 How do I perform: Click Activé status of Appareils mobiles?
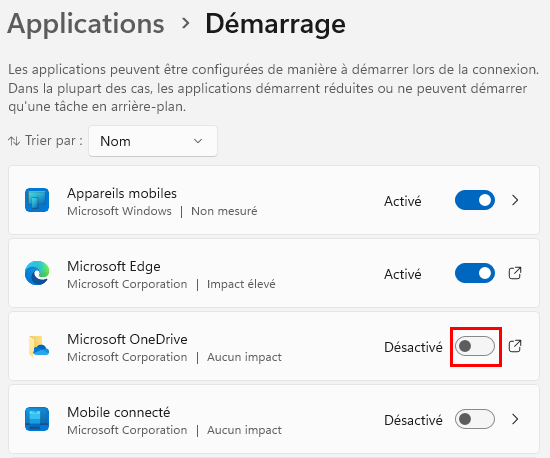[403, 201]
